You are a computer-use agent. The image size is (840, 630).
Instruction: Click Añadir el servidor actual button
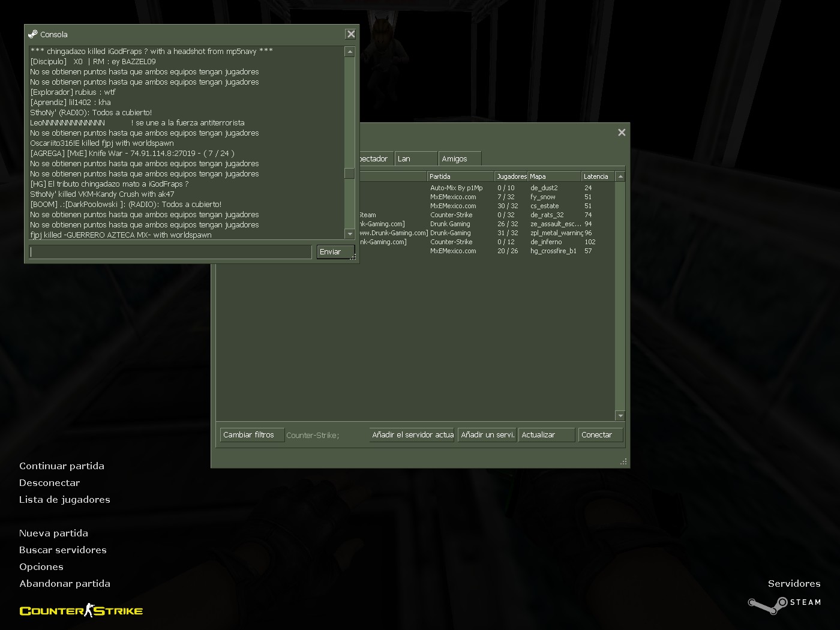click(412, 435)
